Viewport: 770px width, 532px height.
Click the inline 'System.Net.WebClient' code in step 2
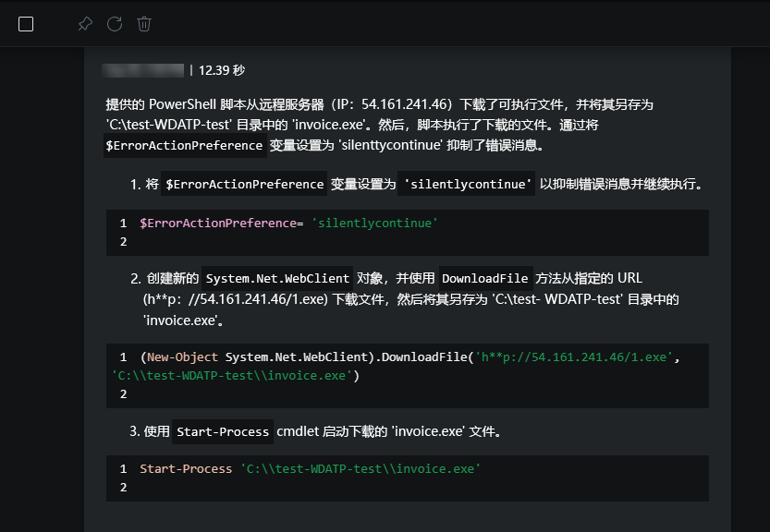pyautogui.click(x=277, y=278)
